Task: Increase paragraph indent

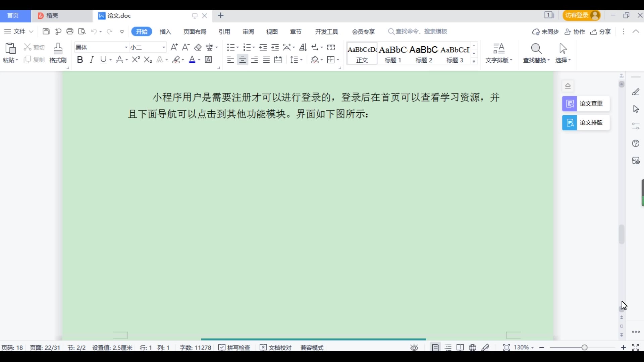Action: coord(275,47)
